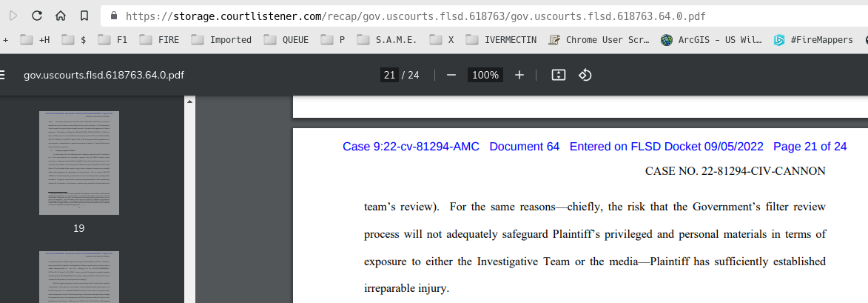The image size is (868, 303).
Task: Click the Page 21 of 24 header text
Action: pos(810,147)
